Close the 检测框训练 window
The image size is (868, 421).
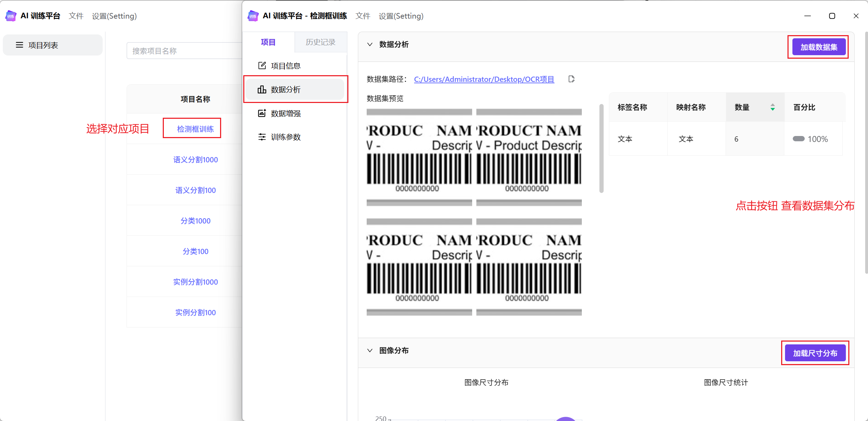coord(856,16)
